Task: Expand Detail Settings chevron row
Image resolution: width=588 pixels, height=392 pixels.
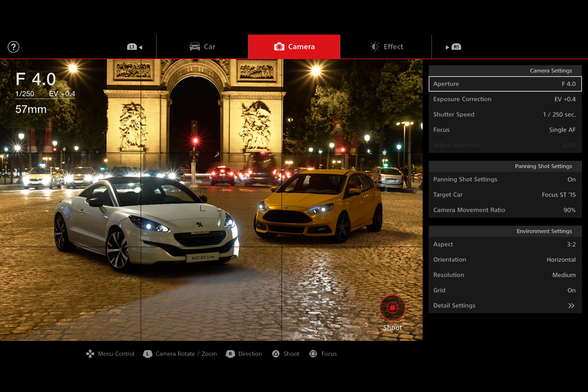Action: [x=505, y=305]
